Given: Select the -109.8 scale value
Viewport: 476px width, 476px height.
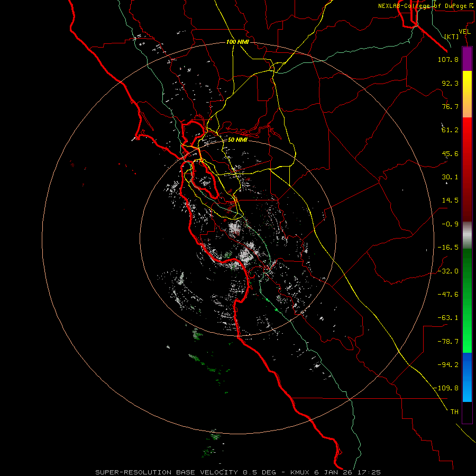Looking at the screenshot, I should click(x=446, y=388).
